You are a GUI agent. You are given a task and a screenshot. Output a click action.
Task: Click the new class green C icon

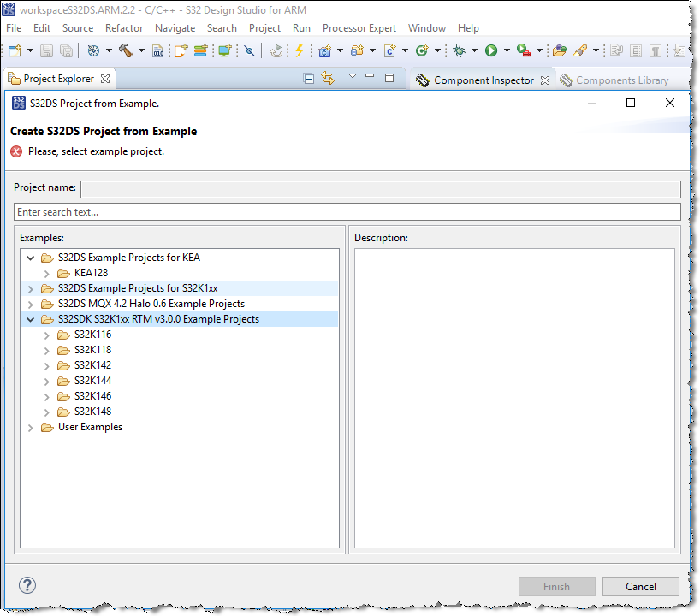(422, 50)
